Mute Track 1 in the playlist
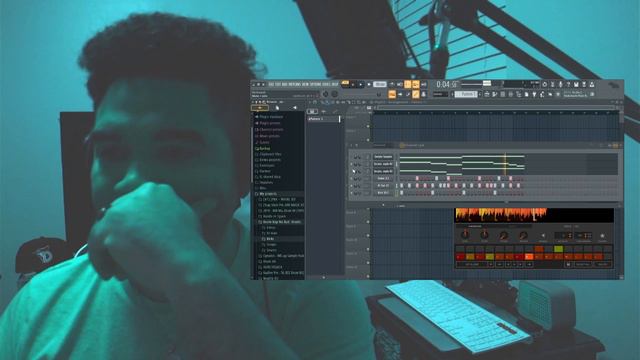640x360 pixels. tap(368, 126)
